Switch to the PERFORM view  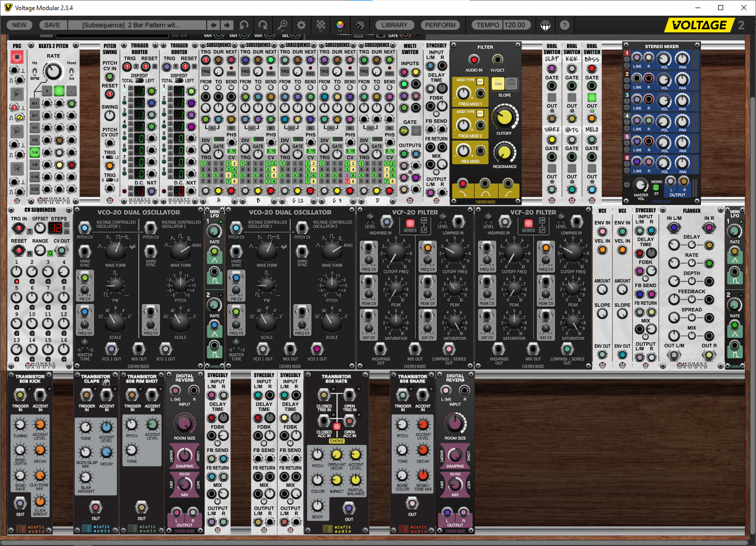click(x=440, y=25)
